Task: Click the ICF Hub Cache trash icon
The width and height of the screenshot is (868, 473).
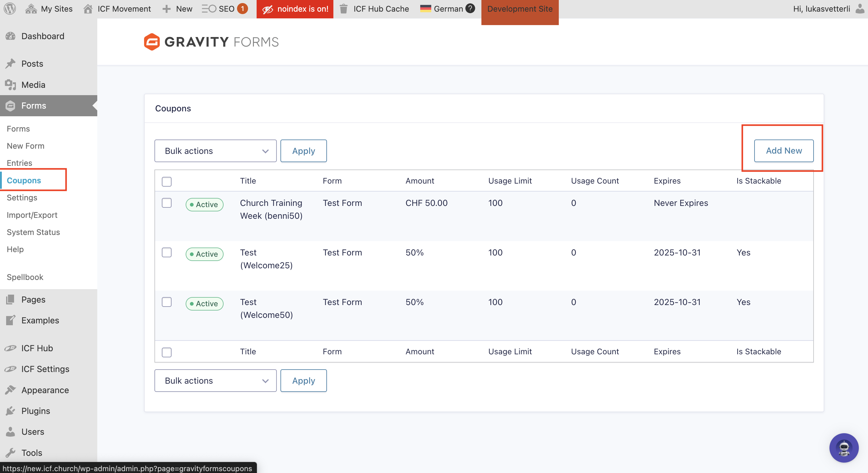Action: tap(343, 9)
